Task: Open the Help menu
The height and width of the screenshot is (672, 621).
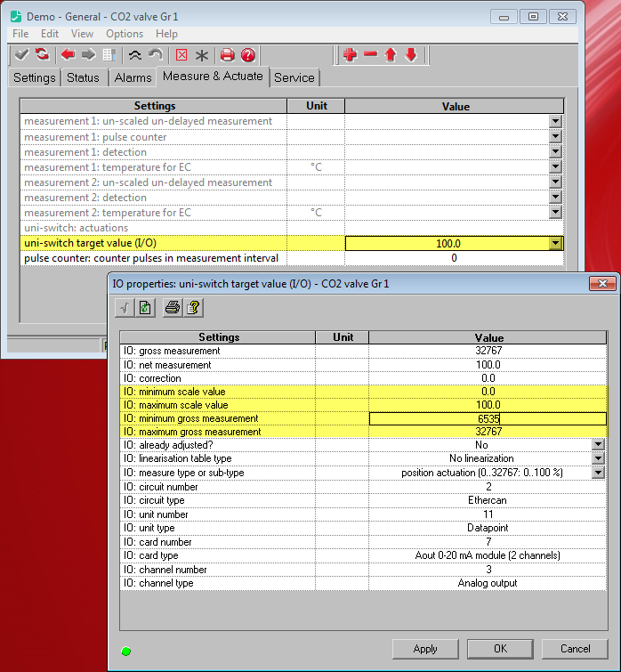Action: 166,34
